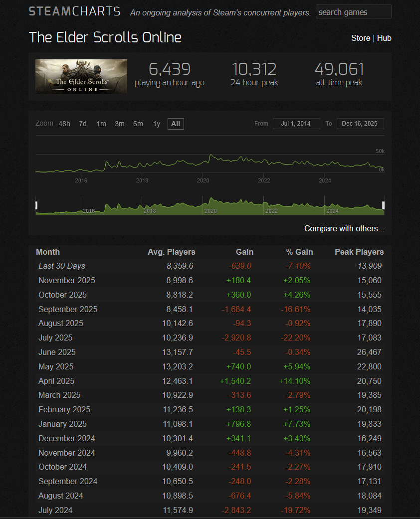Click the 13,909 peak players value
The image size is (420, 519).
tap(370, 266)
